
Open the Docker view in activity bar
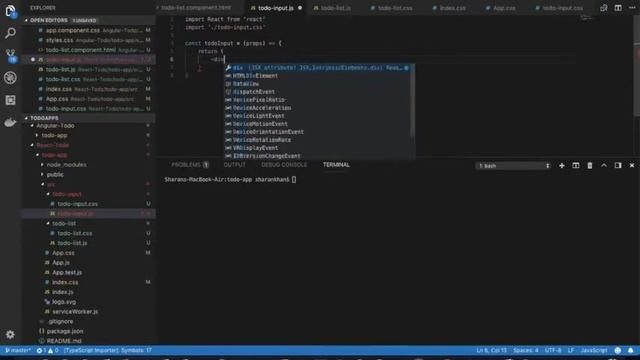click(10, 122)
